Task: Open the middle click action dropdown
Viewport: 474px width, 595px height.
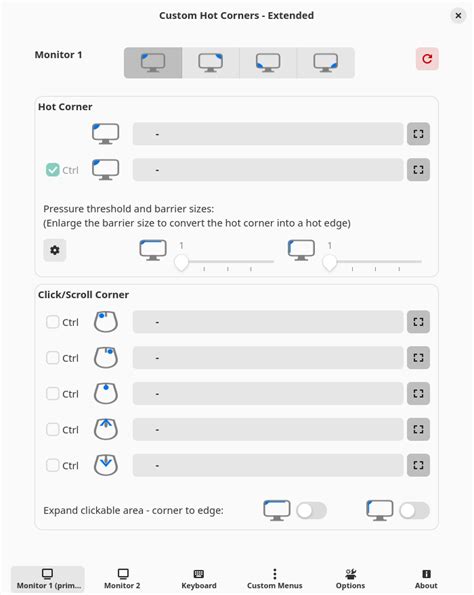Action: [x=268, y=394]
